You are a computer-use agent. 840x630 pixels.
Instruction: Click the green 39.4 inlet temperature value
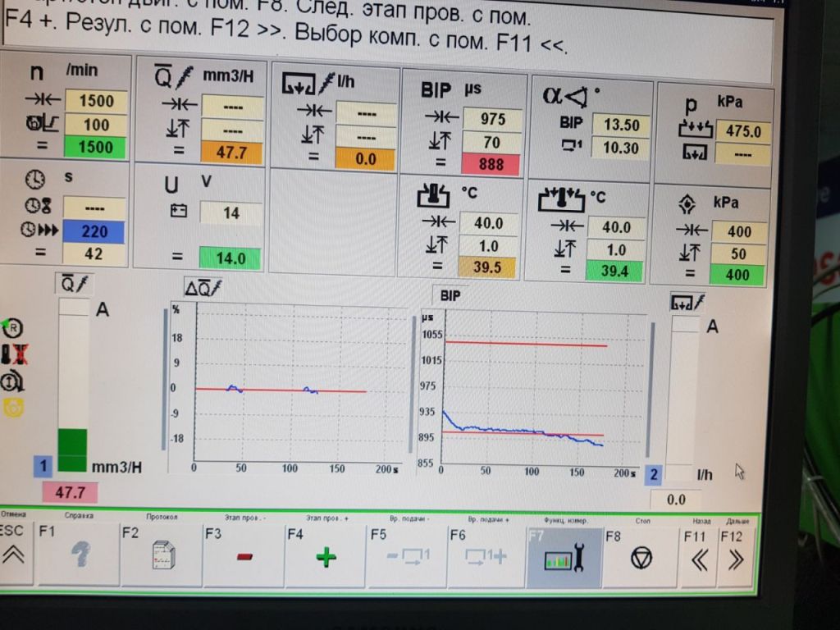(614, 271)
